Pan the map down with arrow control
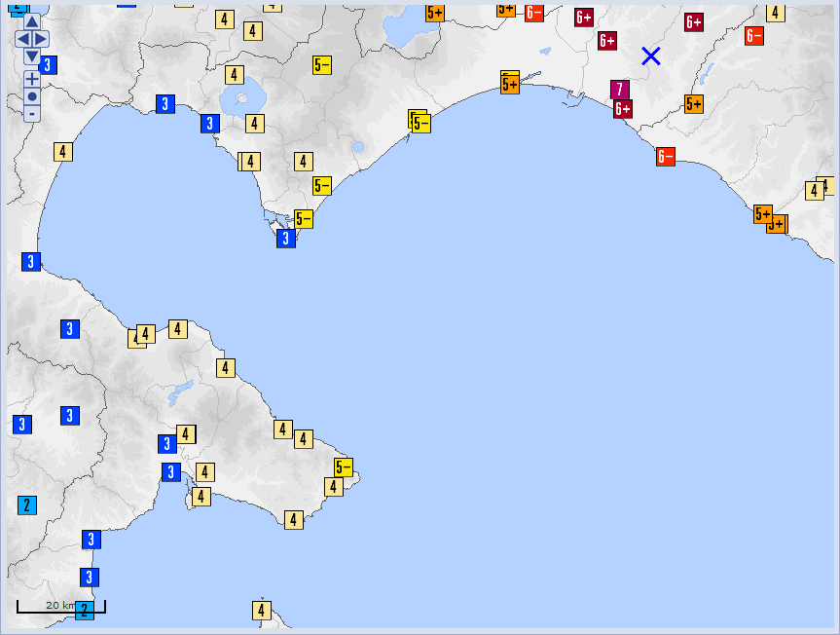The image size is (840, 635). tap(32, 56)
